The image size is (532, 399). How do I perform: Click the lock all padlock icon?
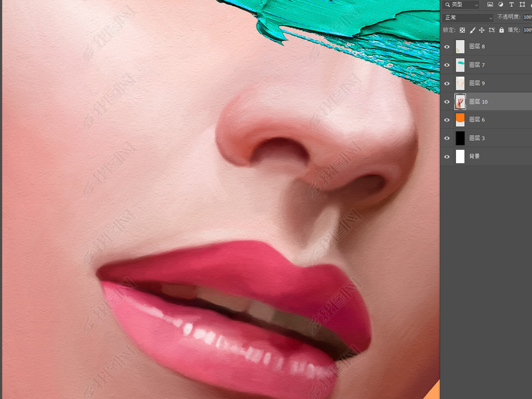(501, 31)
